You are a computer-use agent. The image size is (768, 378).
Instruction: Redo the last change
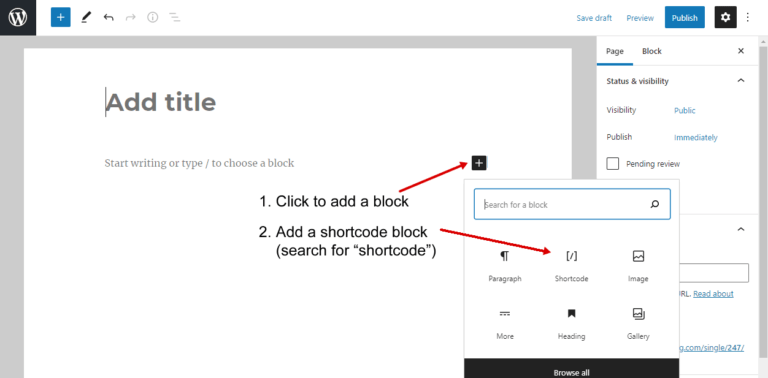pyautogui.click(x=130, y=18)
